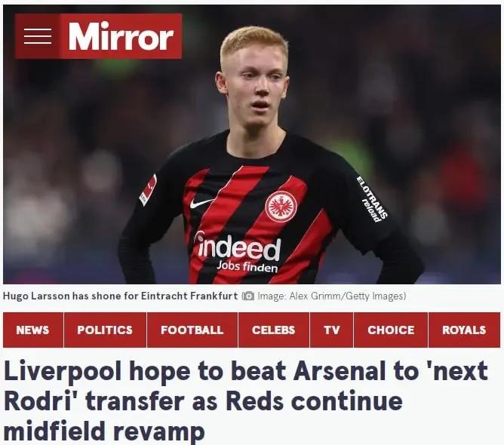Viewport: 504px width, 445px height.
Task: Click the Eintracht Frankfurt crest on shirt
Action: coord(281,207)
